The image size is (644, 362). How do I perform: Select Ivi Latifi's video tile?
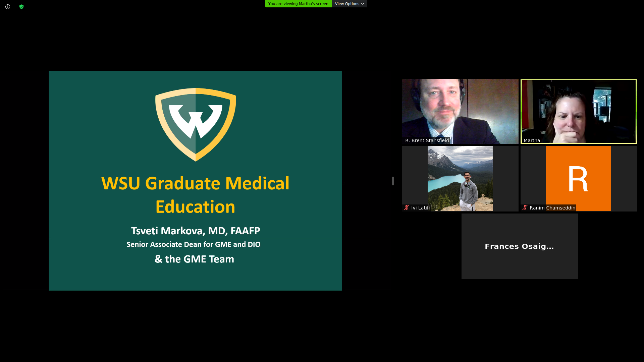pyautogui.click(x=460, y=179)
